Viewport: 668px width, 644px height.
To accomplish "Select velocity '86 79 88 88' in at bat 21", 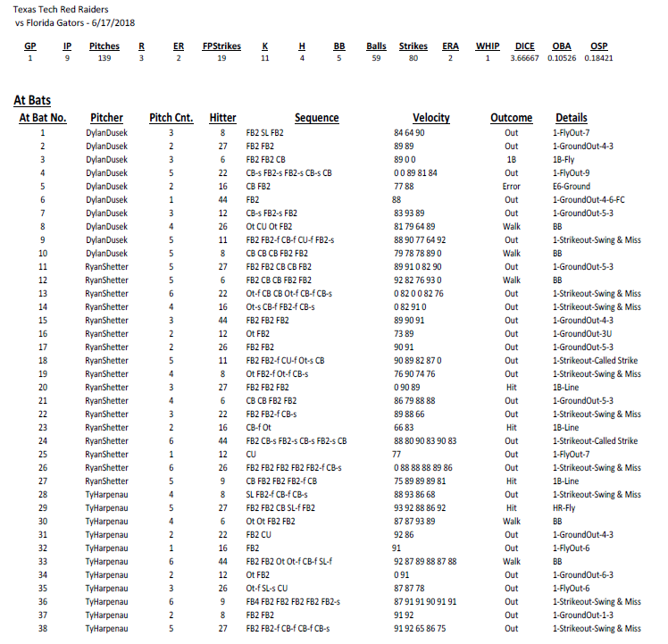I will (x=414, y=401).
